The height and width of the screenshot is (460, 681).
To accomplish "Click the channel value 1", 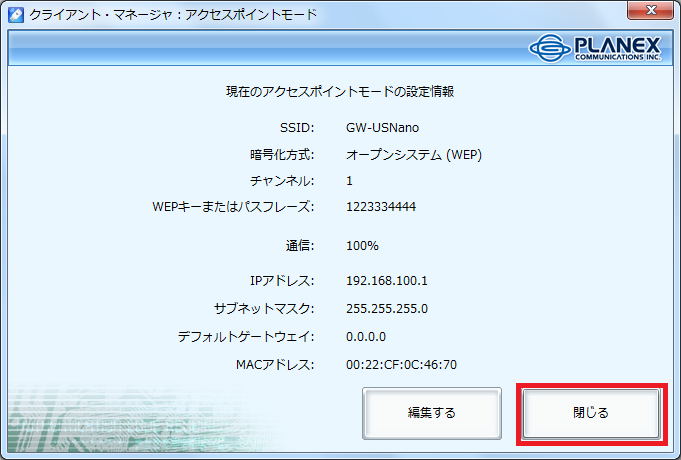I will [349, 181].
